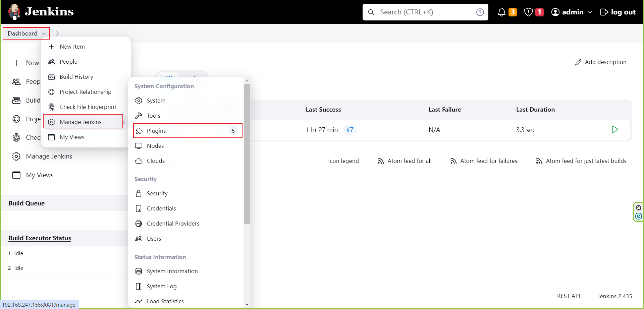Image resolution: width=644 pixels, height=309 pixels.
Task: Click the breadcrumb chevron next to Dashboard
Action: (57, 33)
